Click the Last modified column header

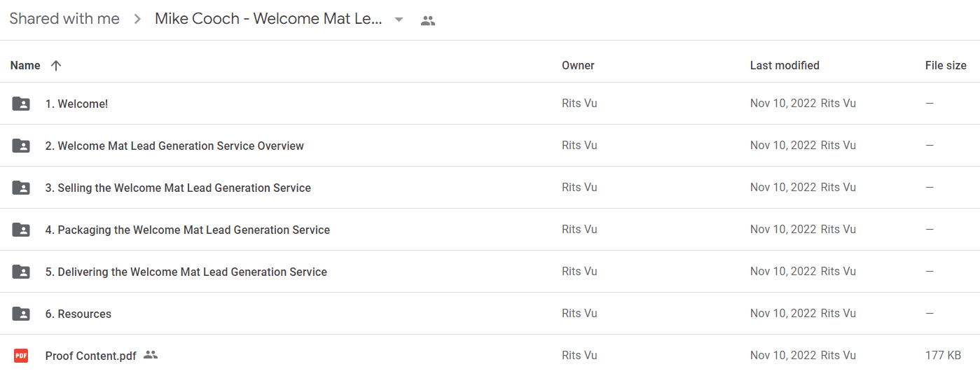(x=785, y=65)
